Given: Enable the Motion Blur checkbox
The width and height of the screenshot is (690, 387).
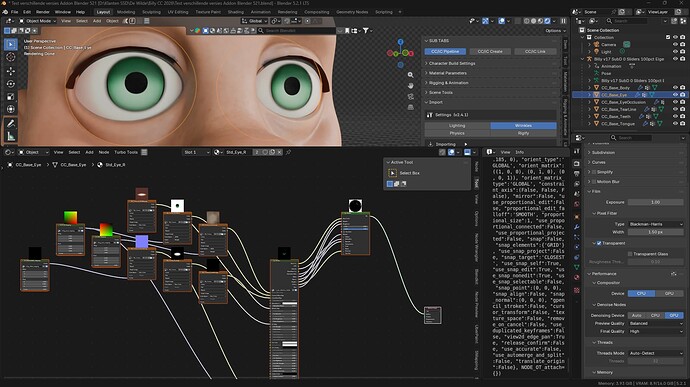Looking at the screenshot, I should click(x=594, y=181).
